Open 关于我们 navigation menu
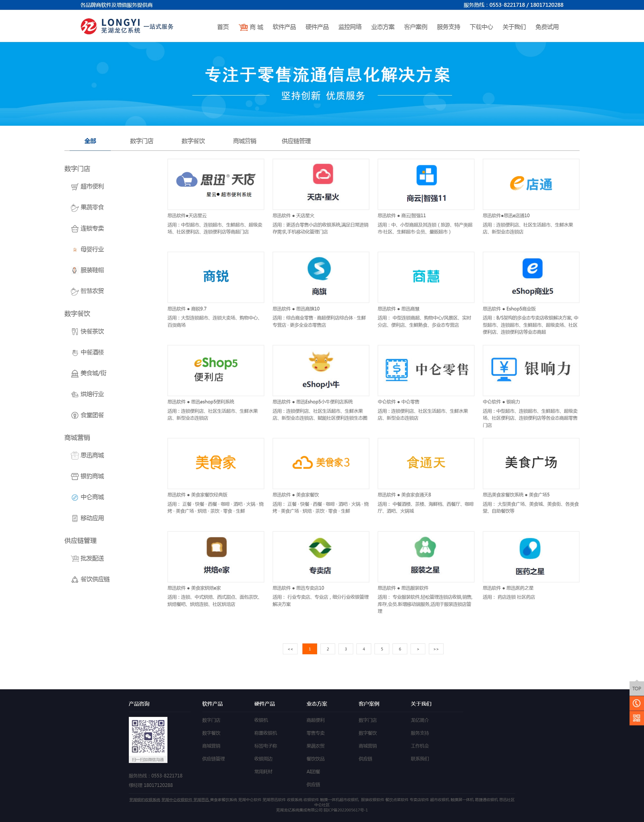Image resolution: width=644 pixels, height=822 pixels. tap(514, 27)
